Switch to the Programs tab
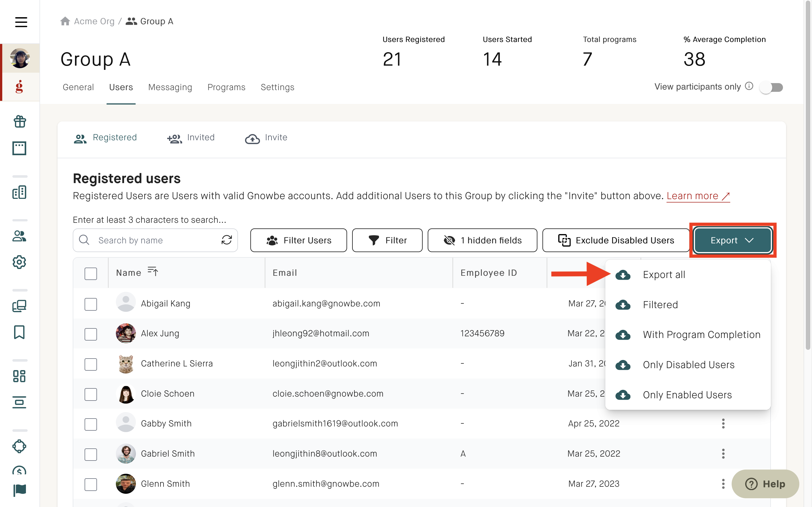 click(226, 87)
